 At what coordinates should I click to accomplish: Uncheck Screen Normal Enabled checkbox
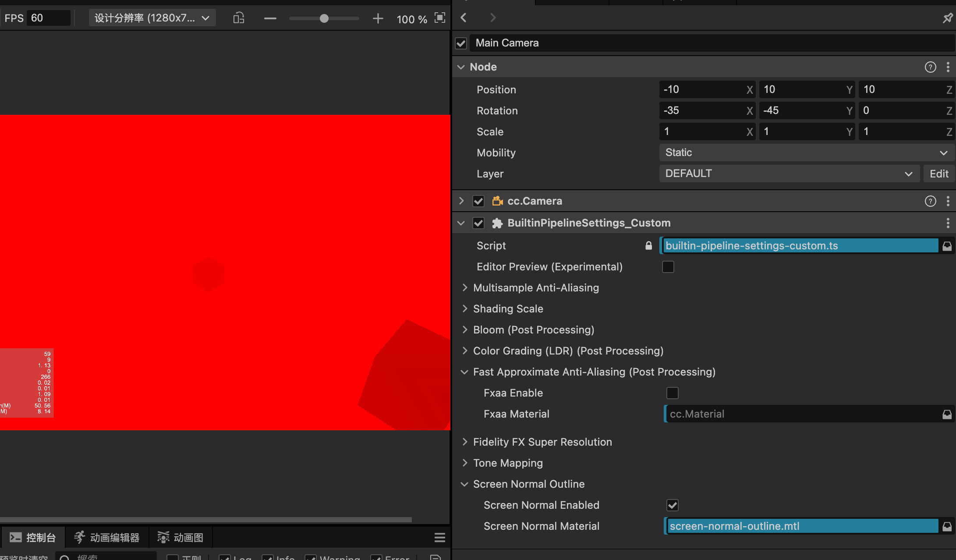click(672, 505)
